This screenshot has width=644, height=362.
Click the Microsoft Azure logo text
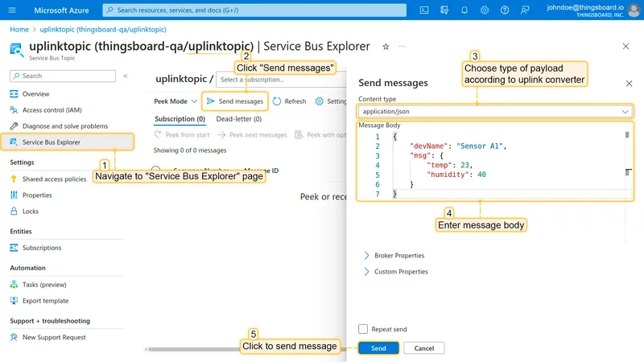pos(61,10)
